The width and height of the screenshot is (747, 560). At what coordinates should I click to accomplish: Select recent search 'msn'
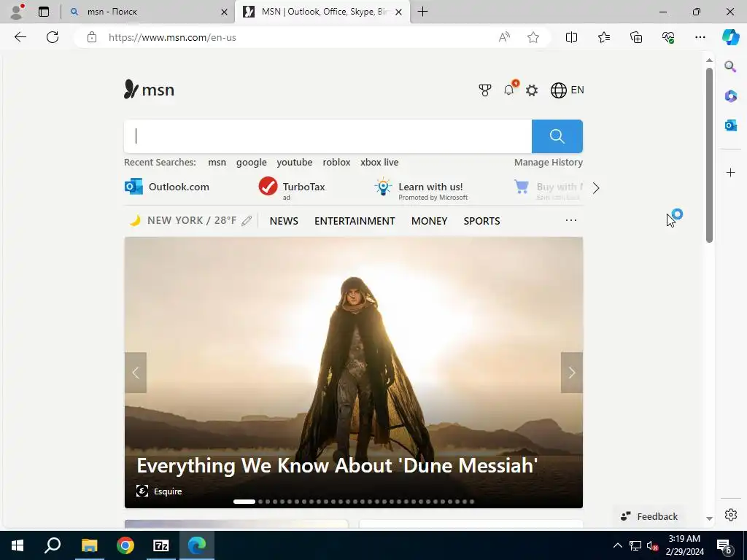click(217, 163)
